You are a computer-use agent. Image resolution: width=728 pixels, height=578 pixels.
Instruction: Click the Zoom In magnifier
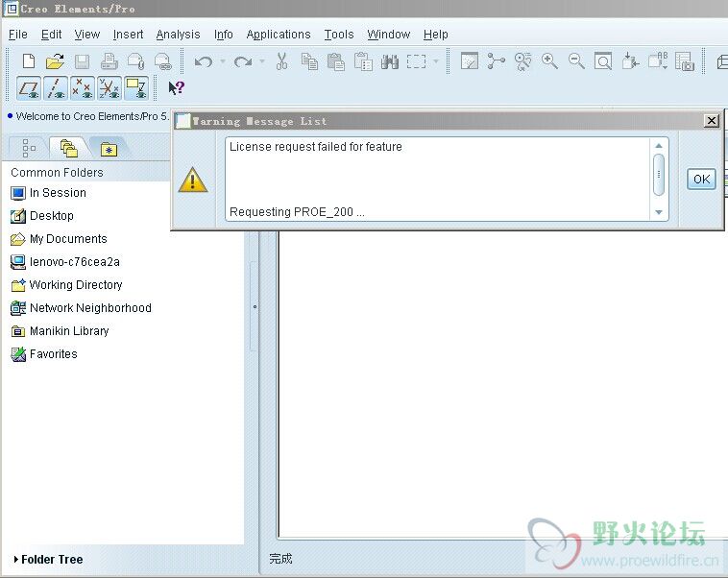pyautogui.click(x=549, y=61)
